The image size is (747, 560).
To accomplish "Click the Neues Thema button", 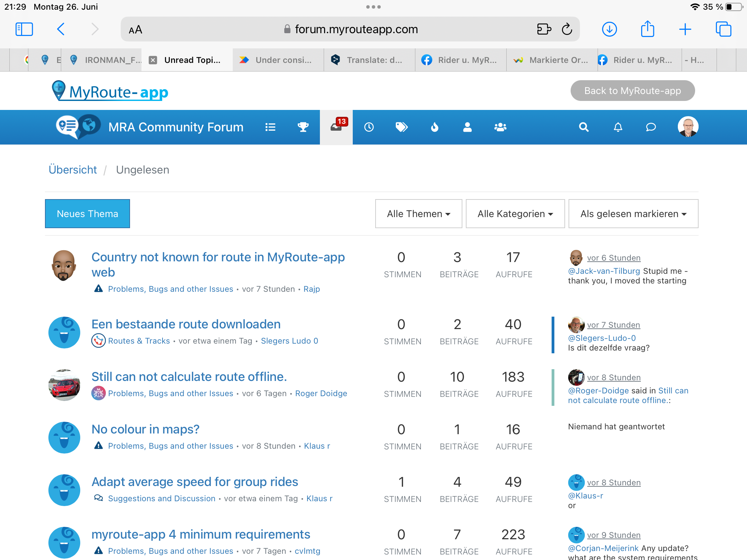I will [87, 214].
